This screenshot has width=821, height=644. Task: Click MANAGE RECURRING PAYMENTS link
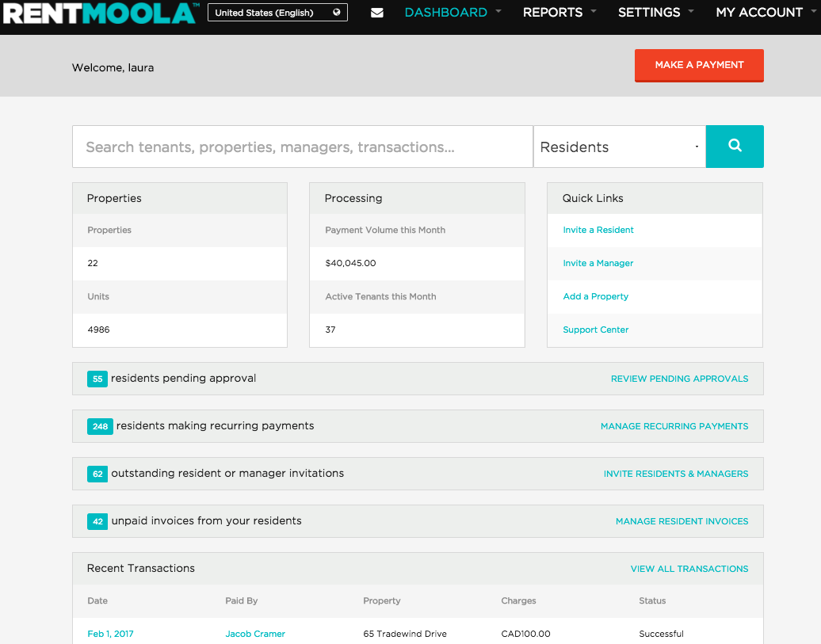click(674, 426)
